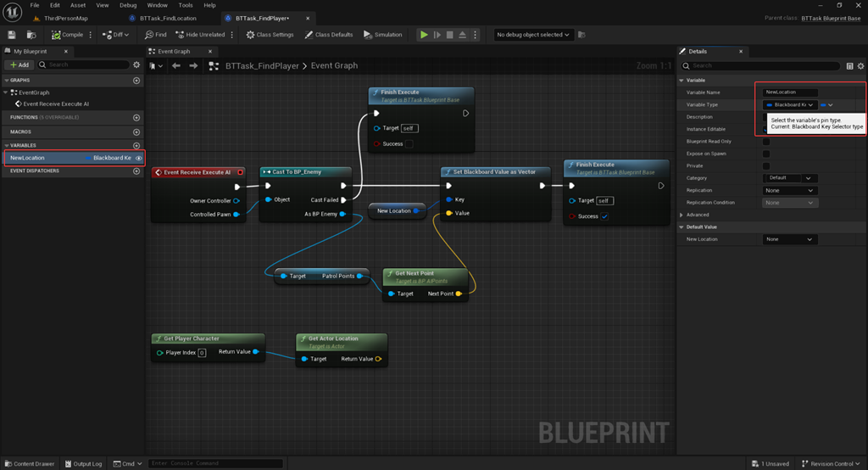
Task: Add a new function with plus icon
Action: [136, 117]
